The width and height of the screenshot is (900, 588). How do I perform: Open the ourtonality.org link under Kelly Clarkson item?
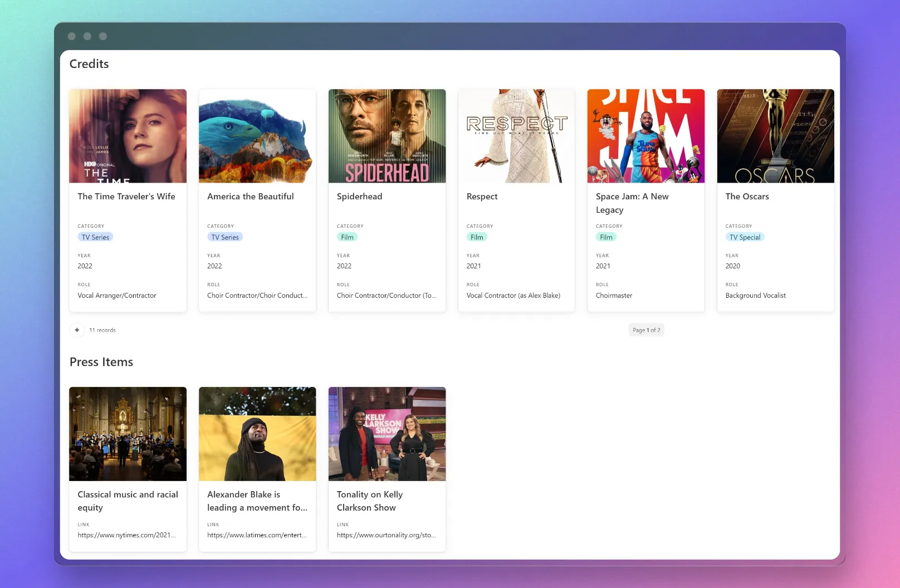coord(386,535)
